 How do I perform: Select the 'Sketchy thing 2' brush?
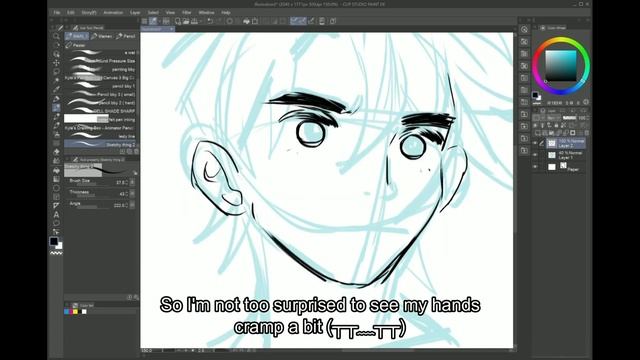tap(100, 144)
